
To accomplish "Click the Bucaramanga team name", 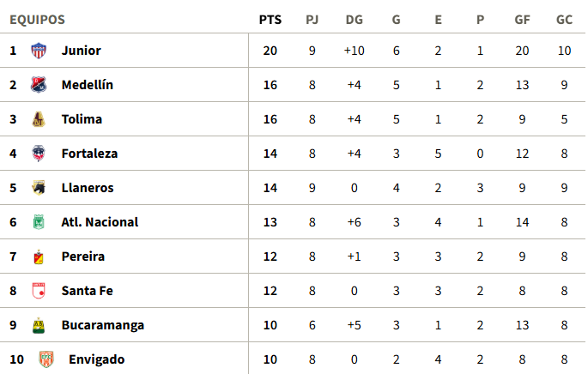I will pyautogui.click(x=103, y=325).
